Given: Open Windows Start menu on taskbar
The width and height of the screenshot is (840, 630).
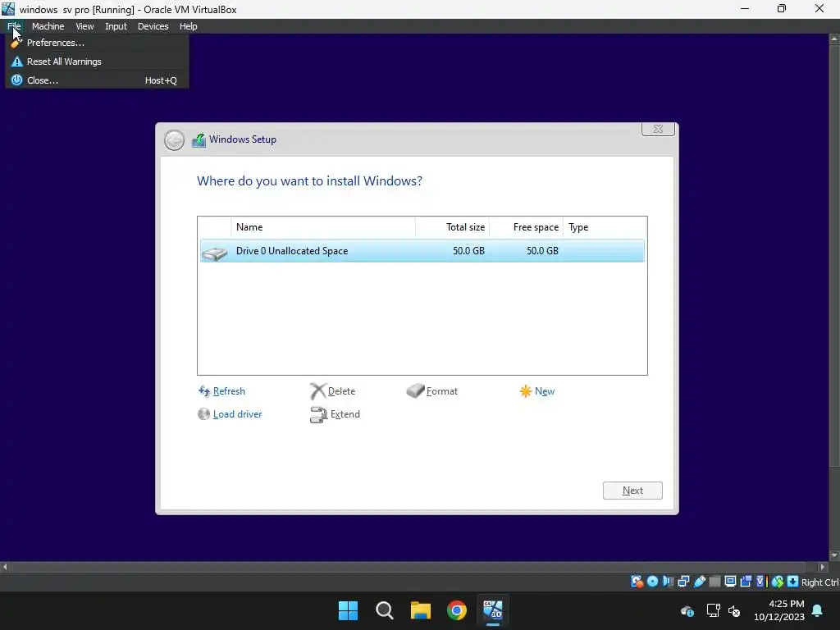Looking at the screenshot, I should (348, 610).
